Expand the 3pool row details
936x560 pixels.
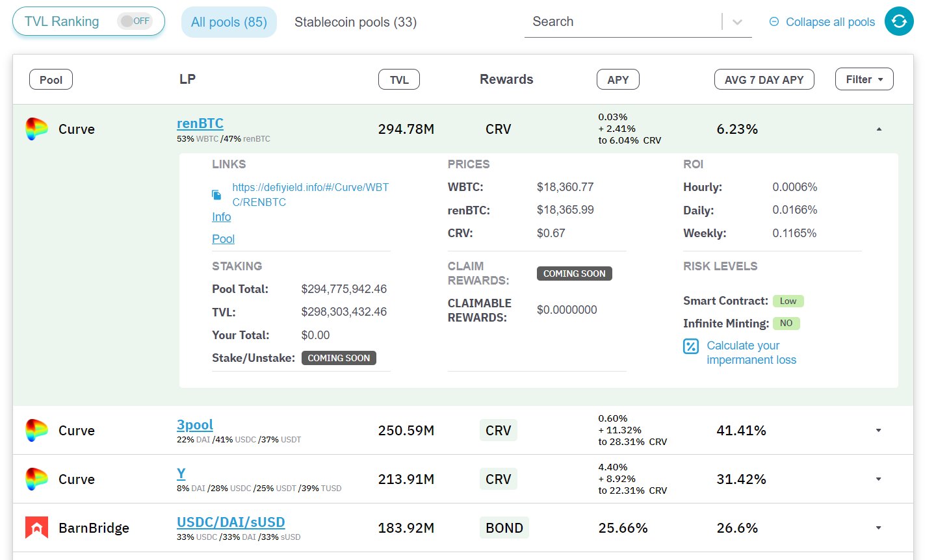click(x=879, y=431)
